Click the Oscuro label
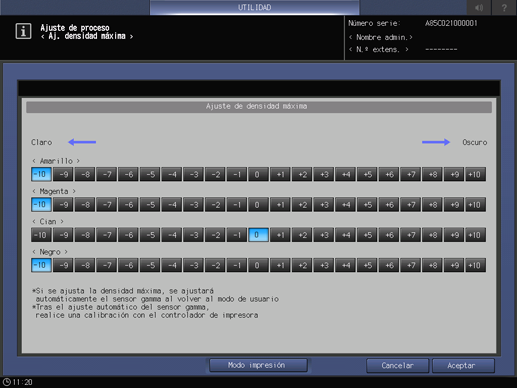 pyautogui.click(x=474, y=142)
